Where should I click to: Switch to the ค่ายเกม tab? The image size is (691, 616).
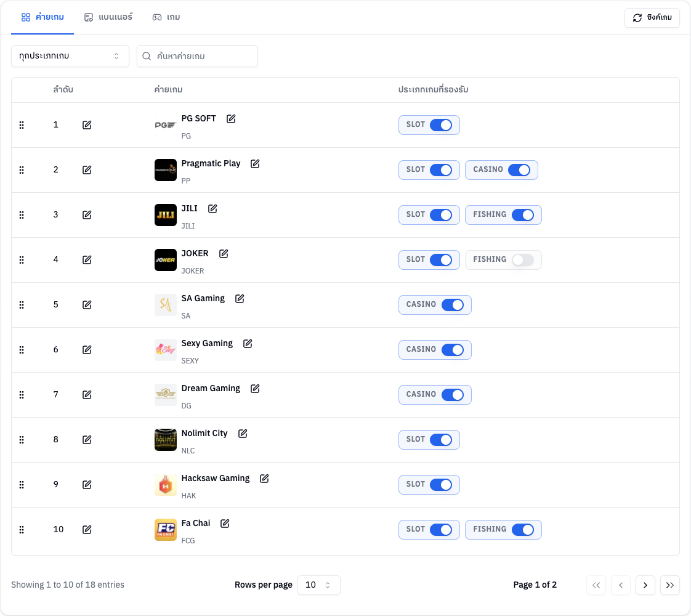click(x=42, y=17)
